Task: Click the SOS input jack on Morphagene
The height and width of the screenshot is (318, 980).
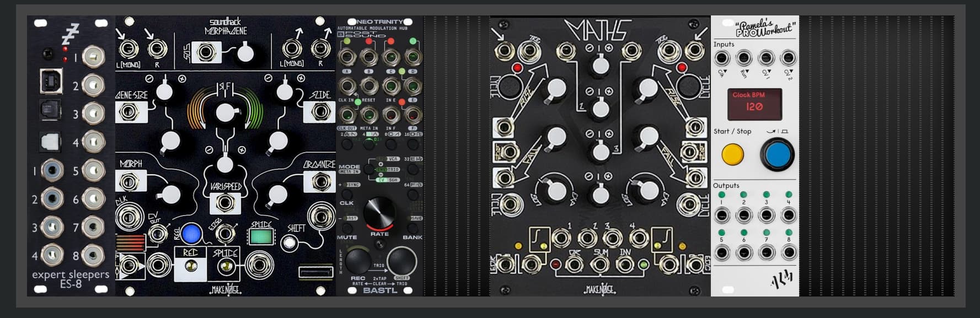Action: [x=207, y=52]
